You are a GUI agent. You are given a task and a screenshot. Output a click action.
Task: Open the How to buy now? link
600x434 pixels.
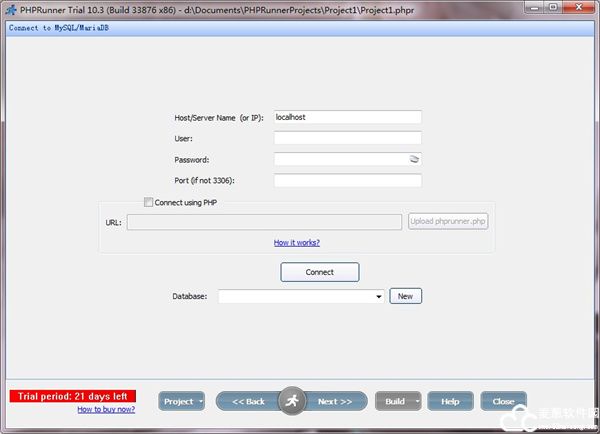(106, 410)
